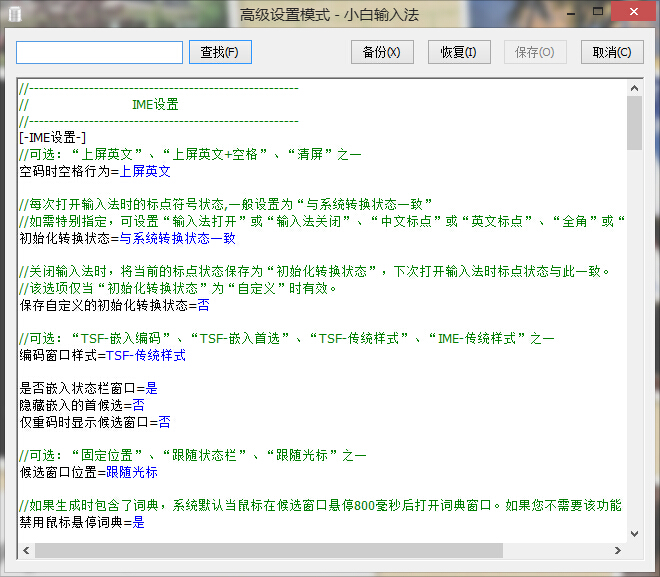Click the 候选窗口位置 value 跟随光标
The height and width of the screenshot is (577, 660).
pos(132,472)
